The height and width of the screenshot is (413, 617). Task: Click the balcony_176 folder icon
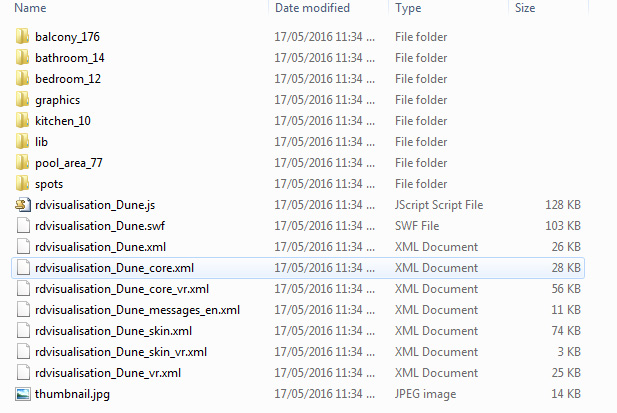[x=22, y=37]
